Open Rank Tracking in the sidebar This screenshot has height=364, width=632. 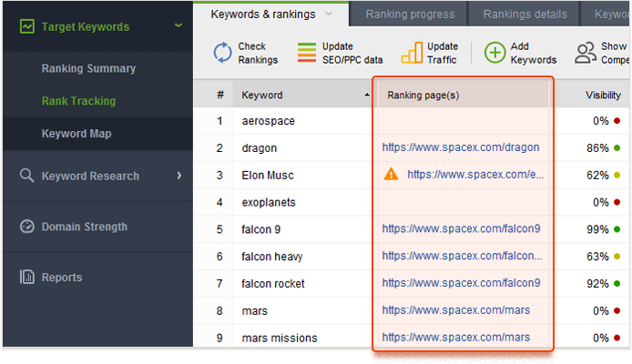point(78,101)
